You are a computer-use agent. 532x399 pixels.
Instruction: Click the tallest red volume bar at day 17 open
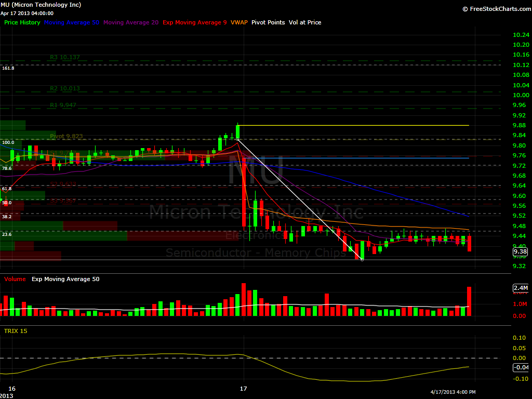click(x=244, y=300)
